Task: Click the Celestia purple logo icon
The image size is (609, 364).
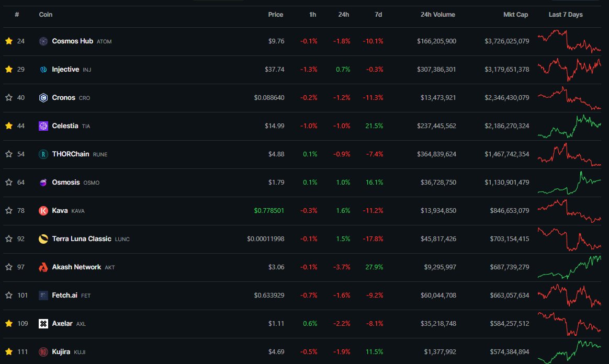Action: pos(43,126)
